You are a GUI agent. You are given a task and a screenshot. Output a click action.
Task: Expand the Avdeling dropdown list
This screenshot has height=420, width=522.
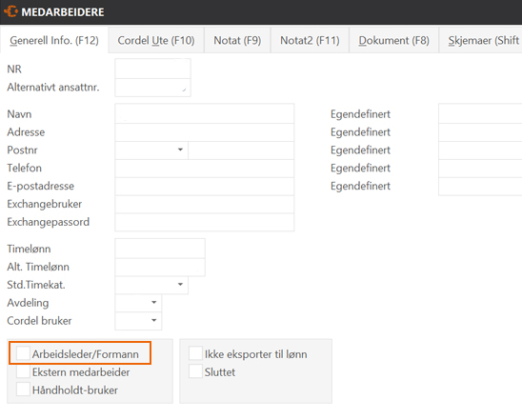(153, 303)
